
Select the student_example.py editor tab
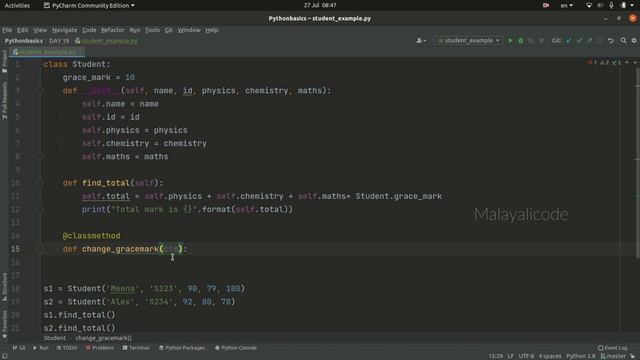(x=47, y=52)
